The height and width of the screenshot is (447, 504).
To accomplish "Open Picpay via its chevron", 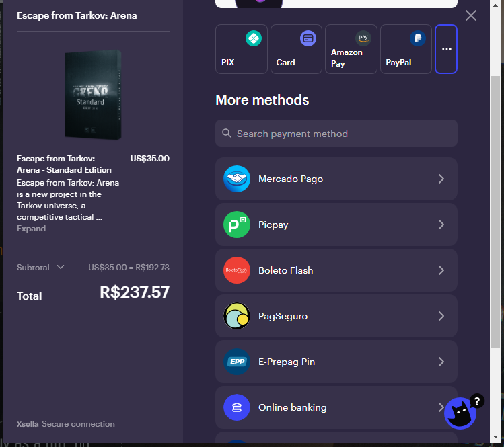I will point(441,225).
